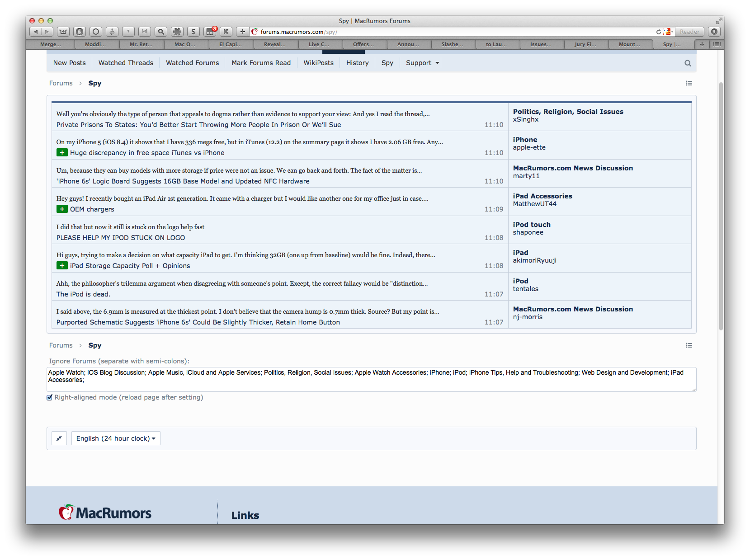Switch to the Live C... tab
This screenshot has height=560, width=750.
[319, 44]
